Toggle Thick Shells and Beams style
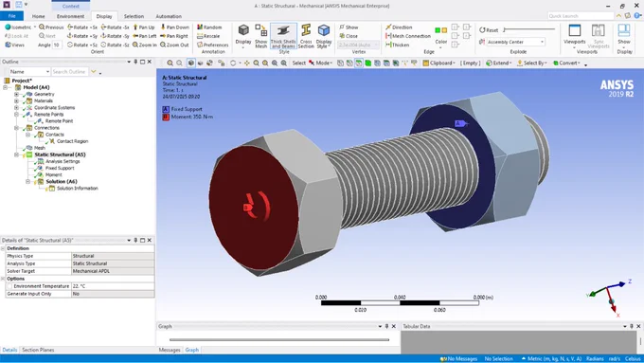644x363 pixels. [283, 36]
